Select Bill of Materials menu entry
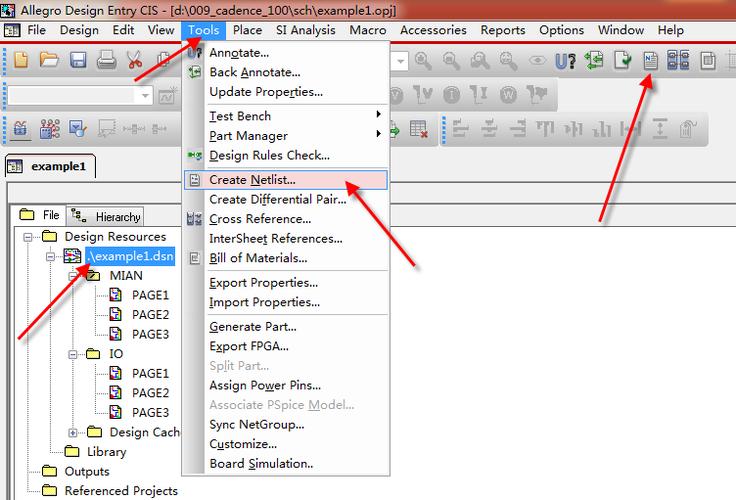This screenshot has height=500, width=736. 286,258
